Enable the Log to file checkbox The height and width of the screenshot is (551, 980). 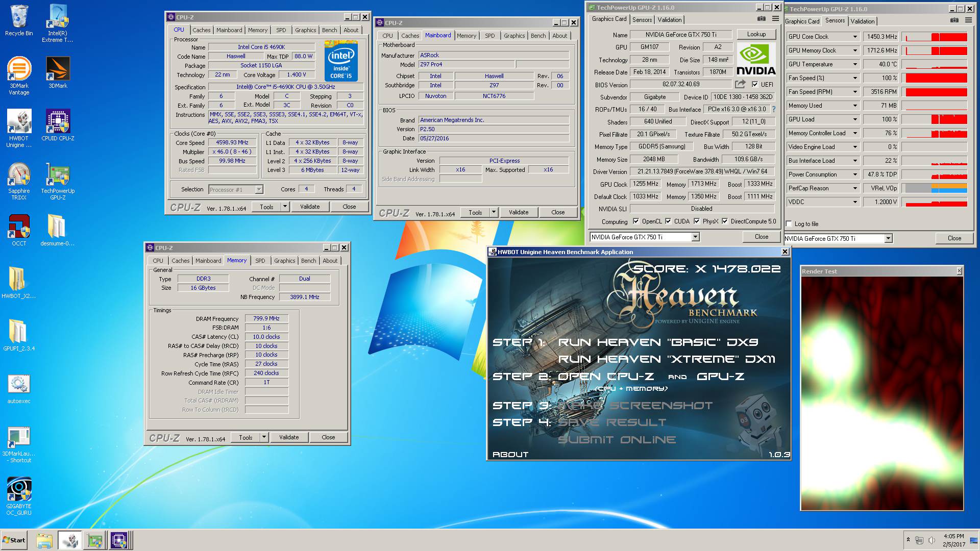pyautogui.click(x=789, y=224)
